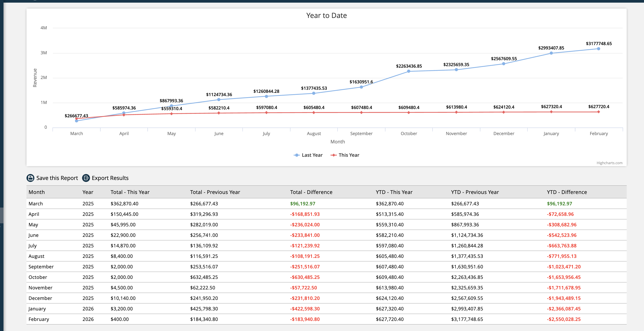Click the $3,177,748.65 YTD previous year cell
Image resolution: width=644 pixels, height=331 pixels.
pos(467,319)
